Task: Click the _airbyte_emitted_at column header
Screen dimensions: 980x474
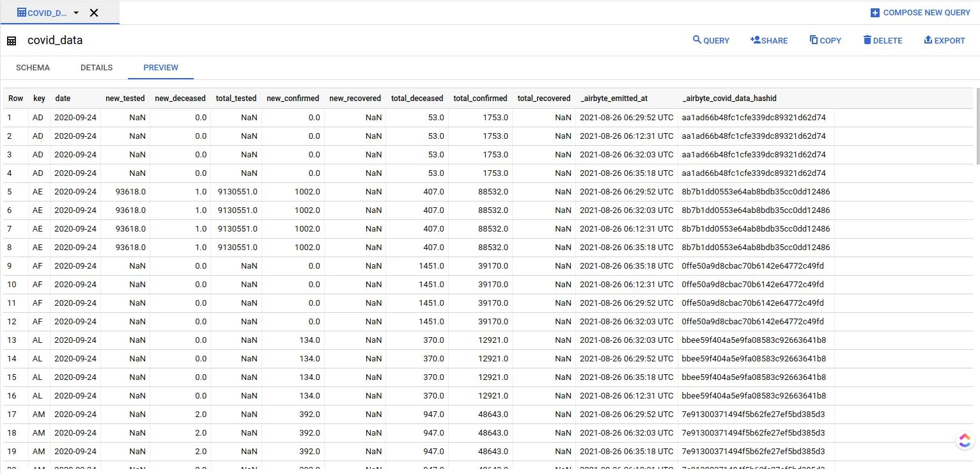Action: 614,99
